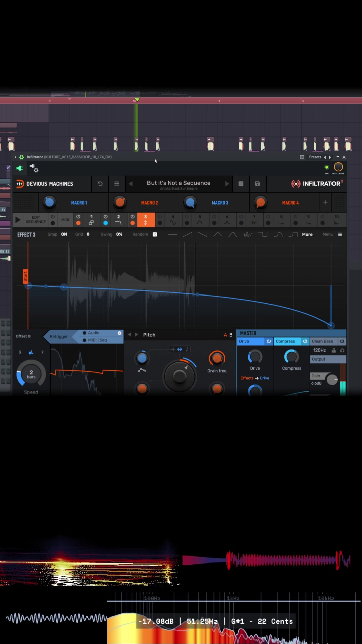Open Retrigger gear settings icon

pos(119,333)
